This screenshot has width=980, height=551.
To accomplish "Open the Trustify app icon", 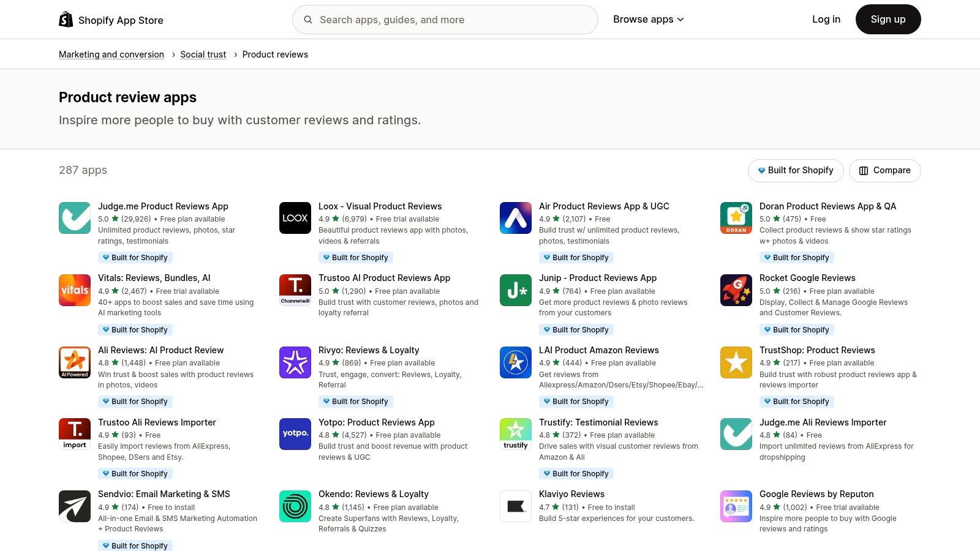I will tap(516, 434).
